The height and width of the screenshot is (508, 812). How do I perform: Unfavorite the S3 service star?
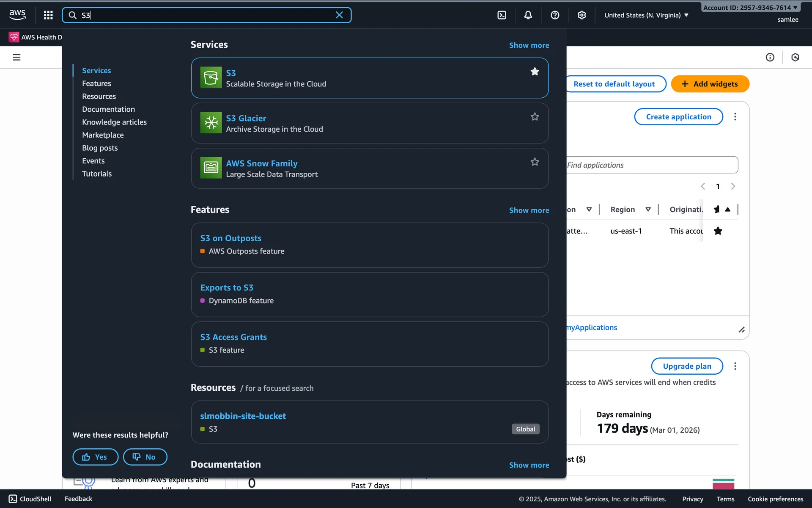[535, 72]
